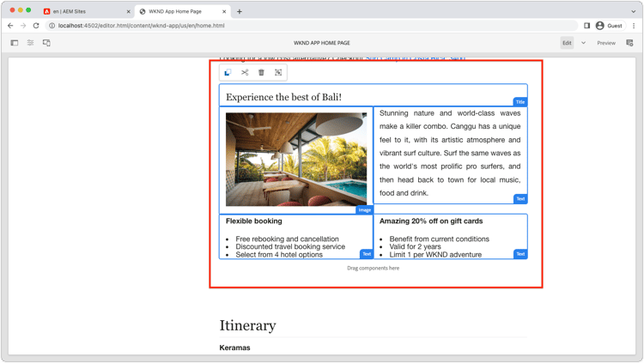This screenshot has width=644, height=363.
Task: Click the 'Keramas' subheading
Action: point(234,348)
